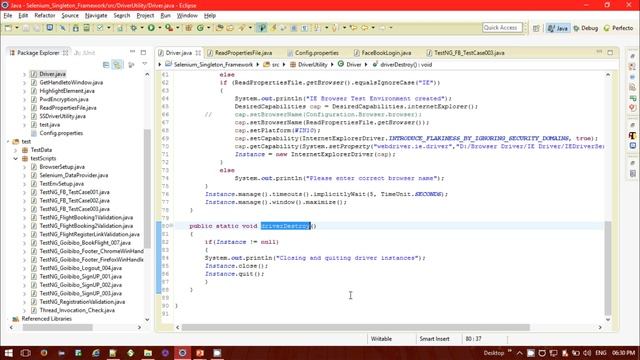Screen dimensions: 640x360
Task: Switch to the Debug perspective
Action: 586,28
